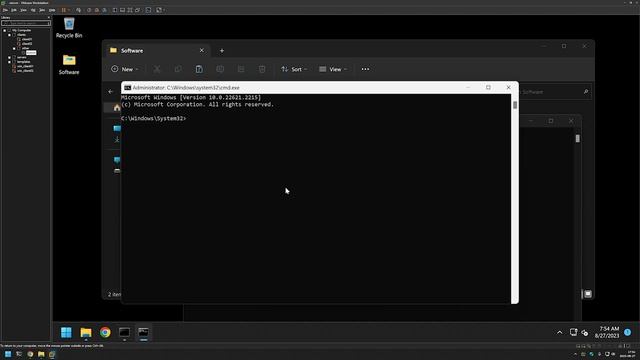The height and width of the screenshot is (360, 640).
Task: Add a new File Explorer tab
Action: tap(222, 51)
